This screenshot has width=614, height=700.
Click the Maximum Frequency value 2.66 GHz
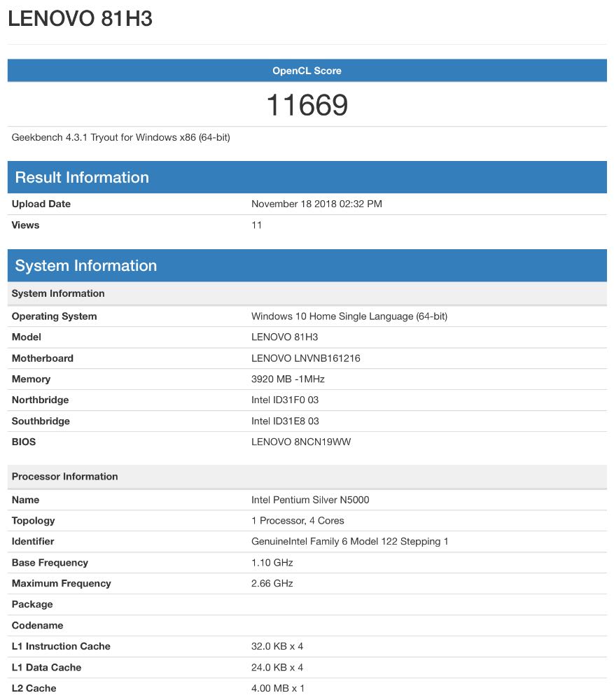tap(272, 584)
